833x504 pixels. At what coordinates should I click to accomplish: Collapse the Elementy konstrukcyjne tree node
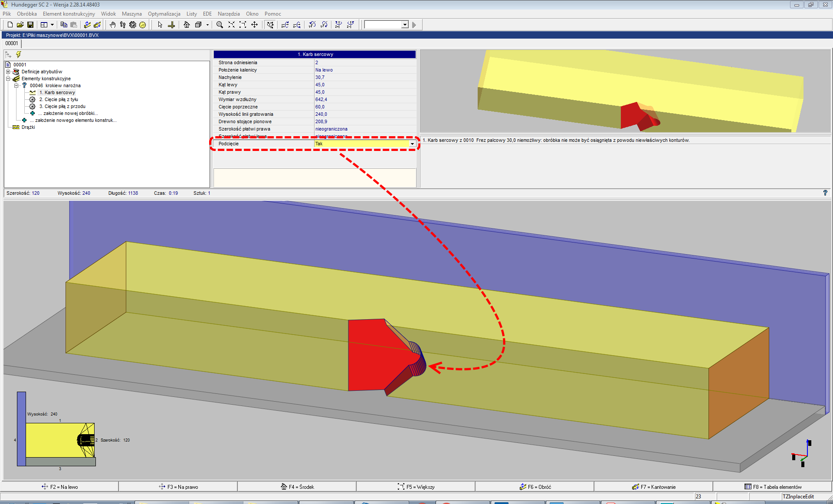(8, 79)
